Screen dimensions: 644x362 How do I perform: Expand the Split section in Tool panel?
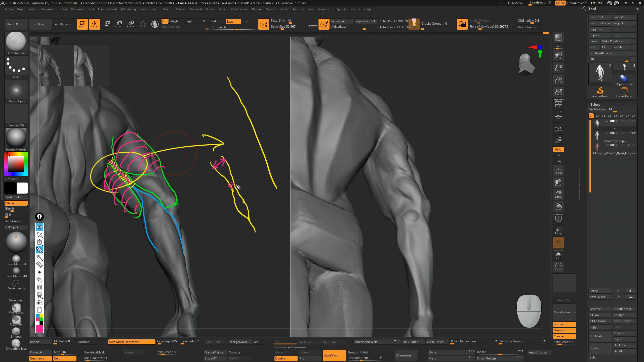tap(593, 357)
